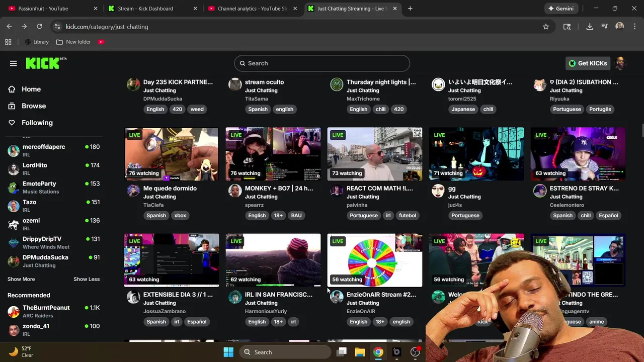Bookmark this page with the star
Viewport: 644px width, 362px height.
[x=546, y=27]
